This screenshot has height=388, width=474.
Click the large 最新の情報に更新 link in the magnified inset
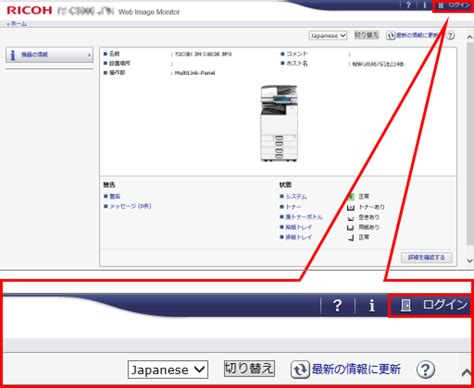click(356, 369)
